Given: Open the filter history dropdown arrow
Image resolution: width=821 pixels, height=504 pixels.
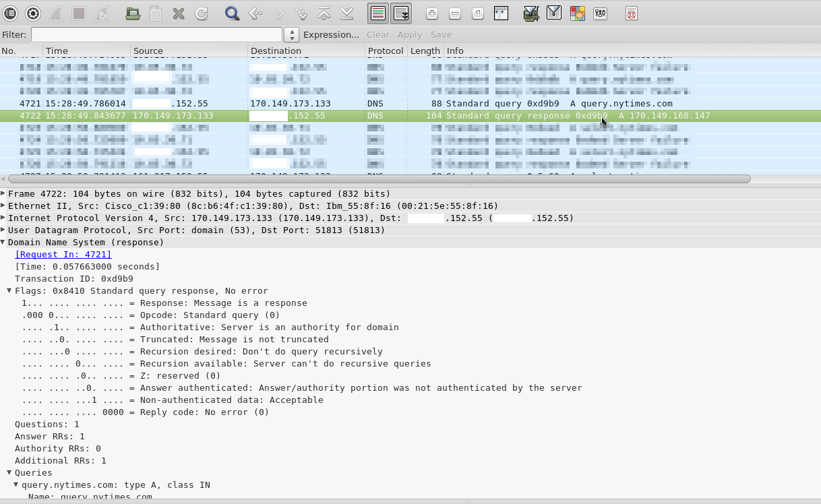Looking at the screenshot, I should [x=291, y=35].
